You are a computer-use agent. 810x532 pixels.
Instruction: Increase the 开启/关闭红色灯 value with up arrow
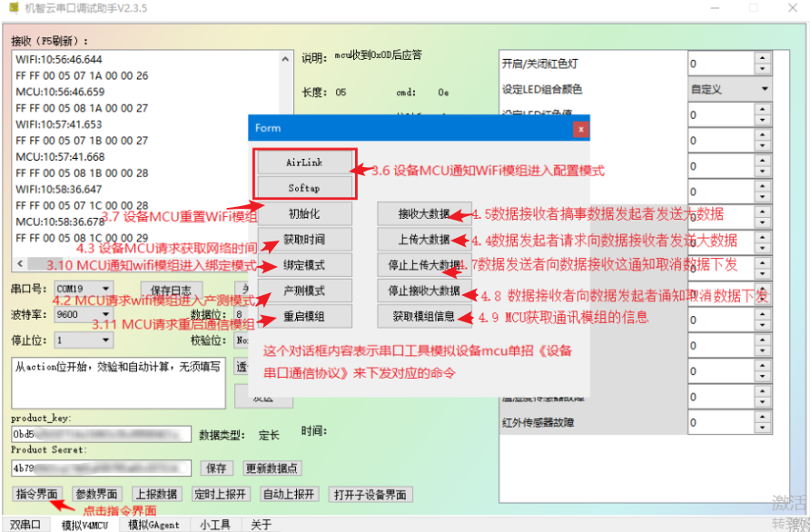click(762, 59)
